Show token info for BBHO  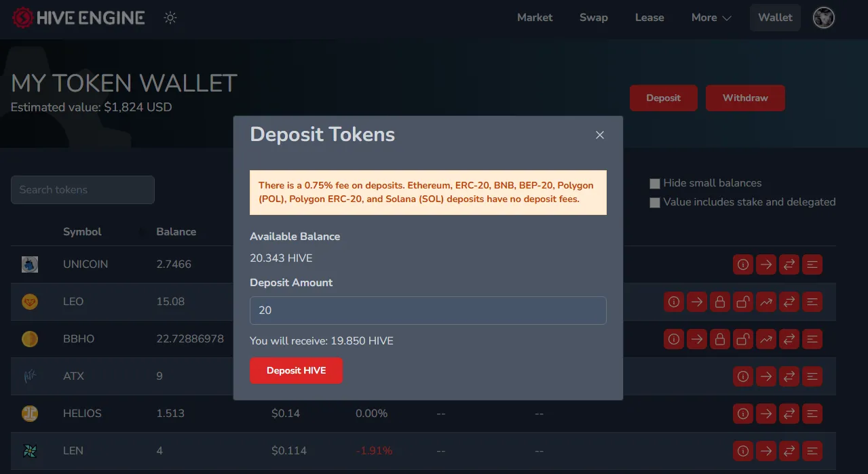pos(674,339)
